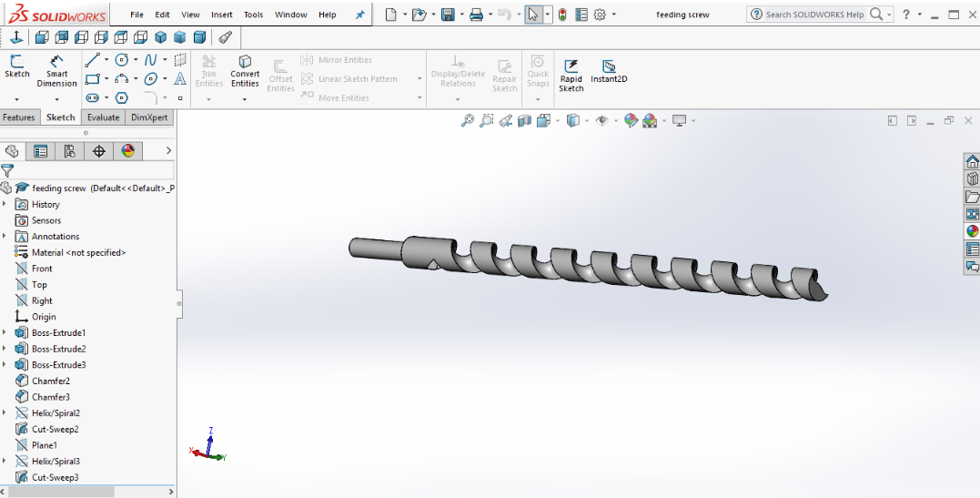Click the Save icon in toolbar
Screen dimensions: 980x498
pyautogui.click(x=448, y=15)
